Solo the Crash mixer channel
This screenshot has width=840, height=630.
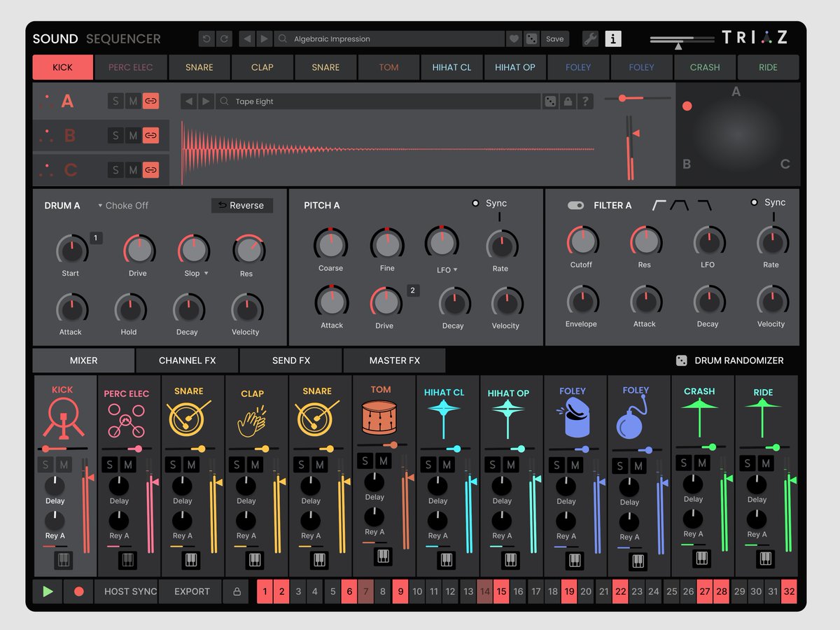click(685, 463)
